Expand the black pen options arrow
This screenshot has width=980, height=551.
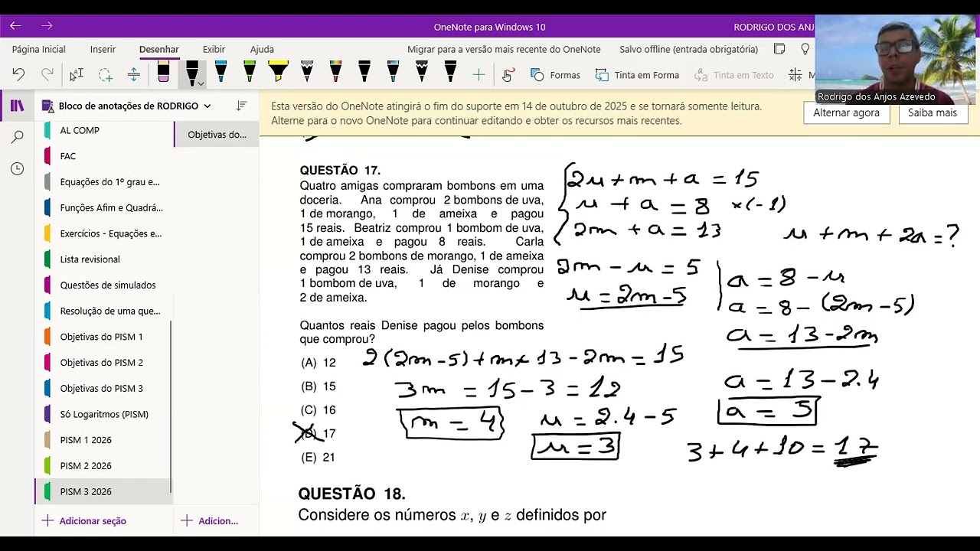(201, 83)
